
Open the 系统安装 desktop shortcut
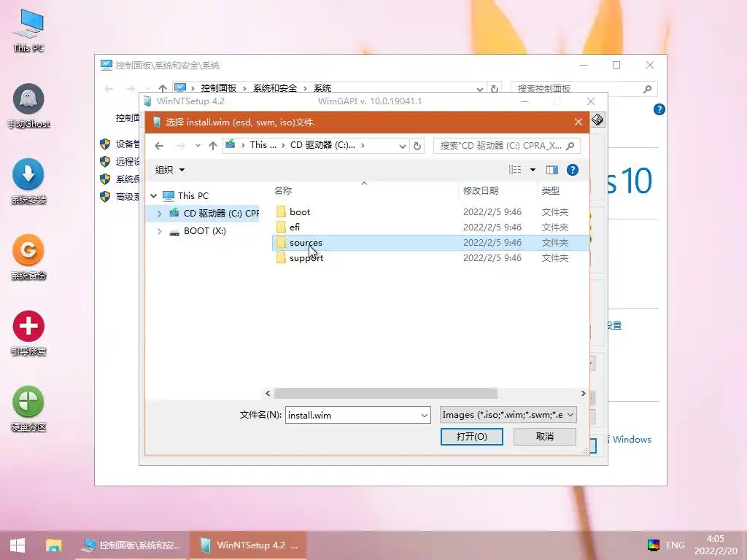[28, 182]
